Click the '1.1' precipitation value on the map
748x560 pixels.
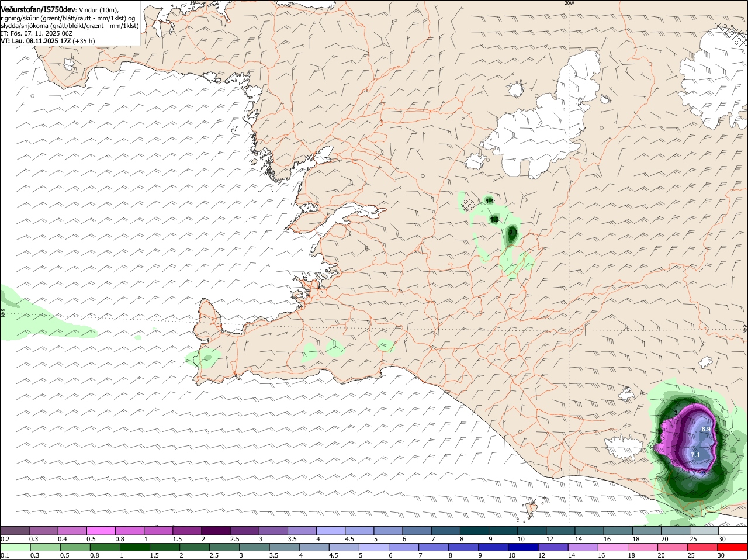pos(490,201)
